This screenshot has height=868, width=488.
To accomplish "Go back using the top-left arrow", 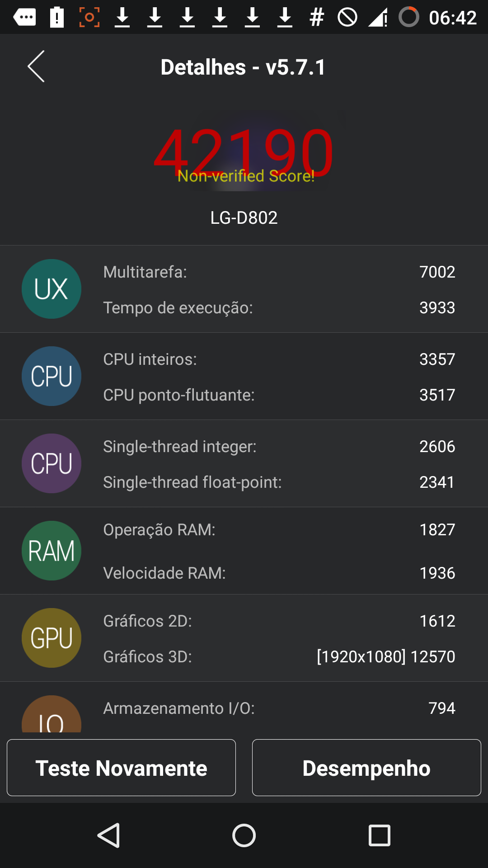I will click(x=36, y=66).
